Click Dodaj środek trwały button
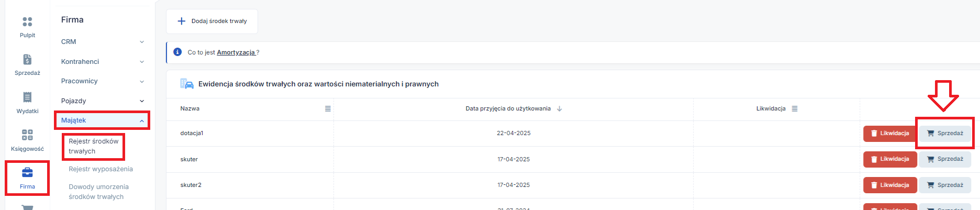This screenshot has height=210, width=980. coord(212,21)
